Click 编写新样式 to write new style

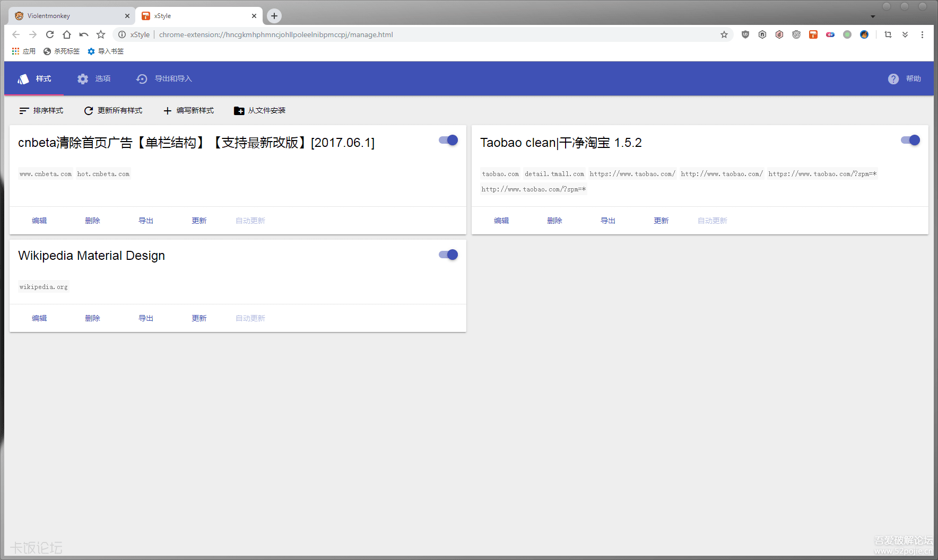pyautogui.click(x=188, y=110)
